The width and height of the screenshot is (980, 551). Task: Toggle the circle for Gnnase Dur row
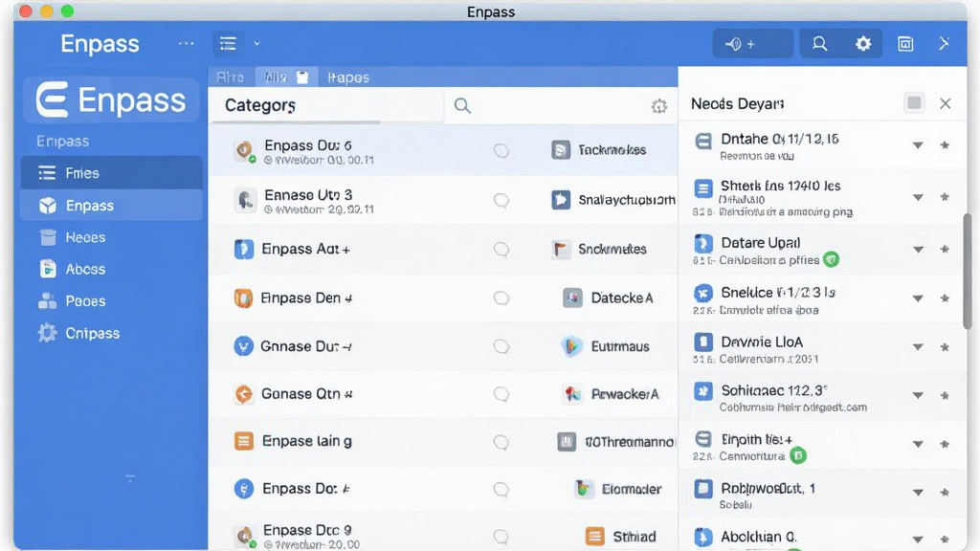pyautogui.click(x=501, y=346)
